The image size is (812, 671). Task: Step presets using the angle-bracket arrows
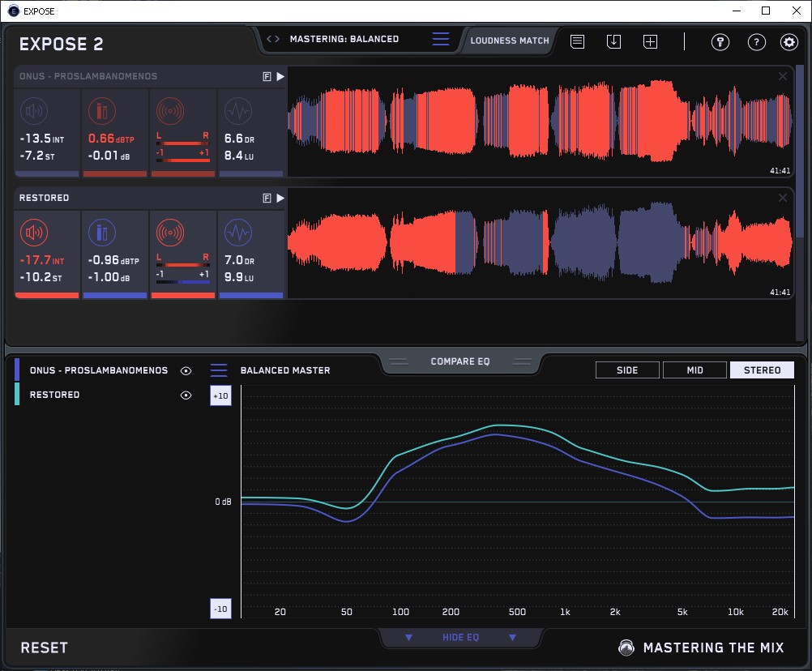click(x=273, y=39)
